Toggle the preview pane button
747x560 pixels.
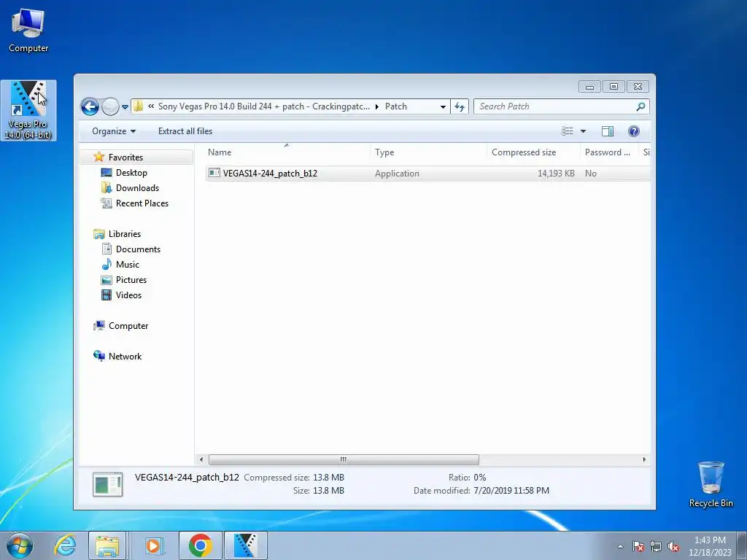pos(608,131)
